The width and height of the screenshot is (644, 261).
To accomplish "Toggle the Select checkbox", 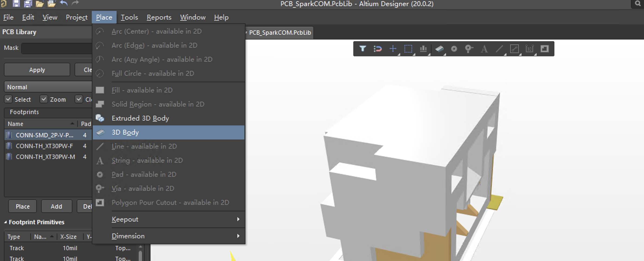I will [x=8, y=99].
